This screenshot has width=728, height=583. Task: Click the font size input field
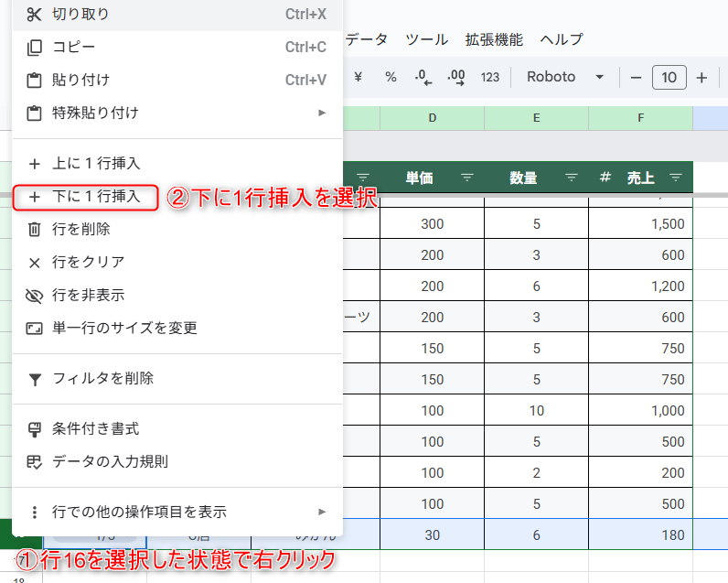pos(669,78)
